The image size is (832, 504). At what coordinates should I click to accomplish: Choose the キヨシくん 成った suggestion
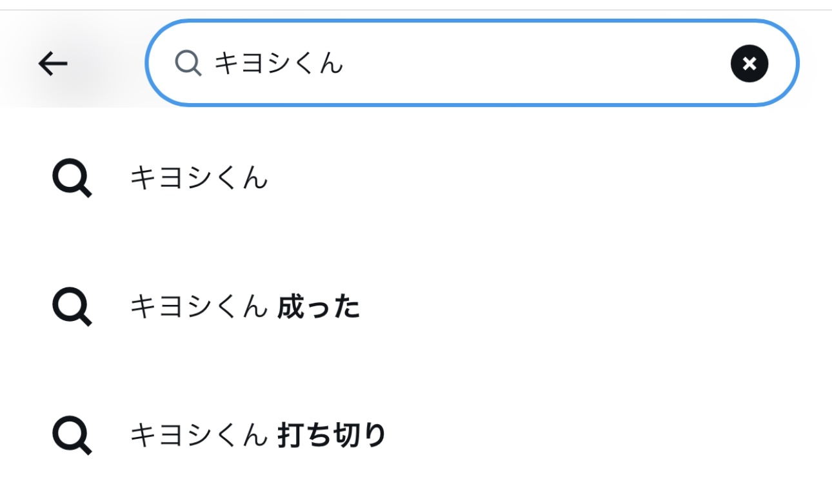(x=245, y=307)
